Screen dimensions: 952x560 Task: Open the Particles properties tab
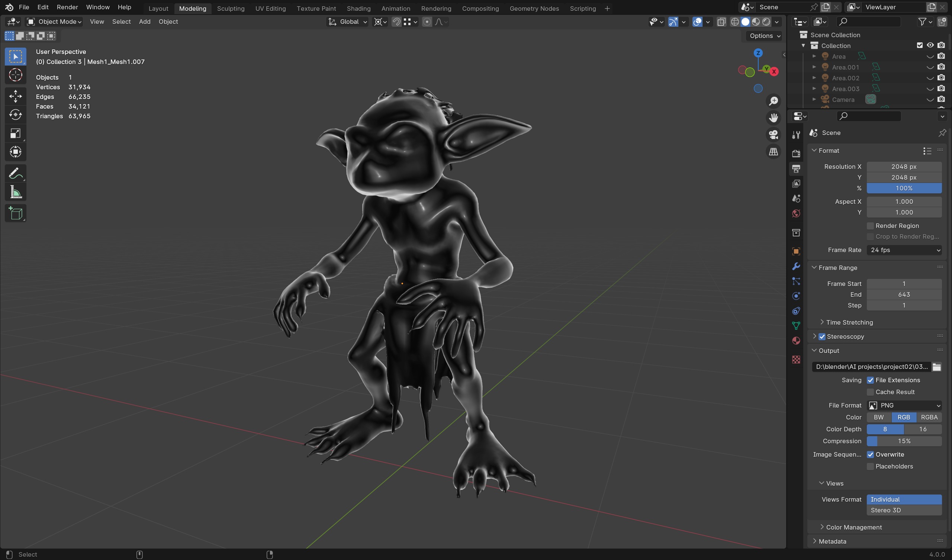(x=796, y=281)
